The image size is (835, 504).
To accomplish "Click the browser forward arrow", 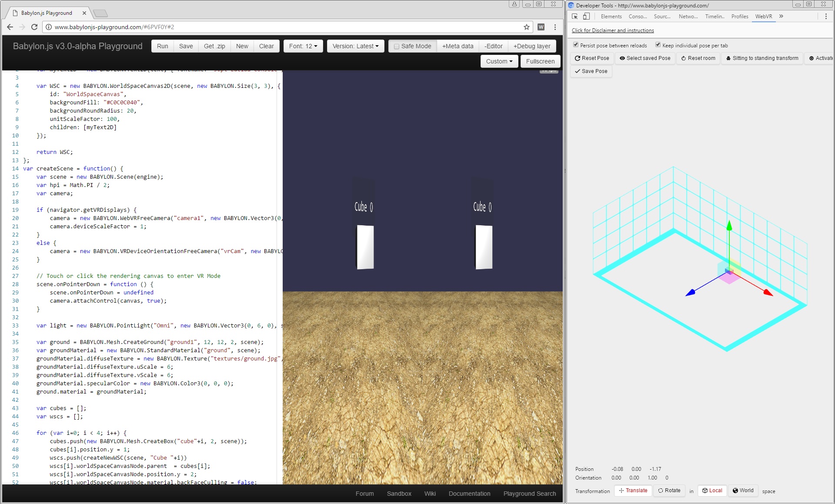I will 22,27.
